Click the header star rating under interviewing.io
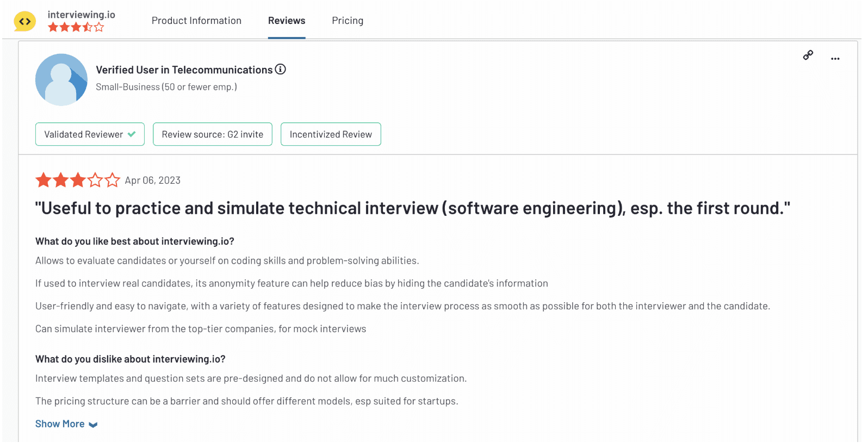Viewport: 868px width, 448px height. click(x=76, y=27)
